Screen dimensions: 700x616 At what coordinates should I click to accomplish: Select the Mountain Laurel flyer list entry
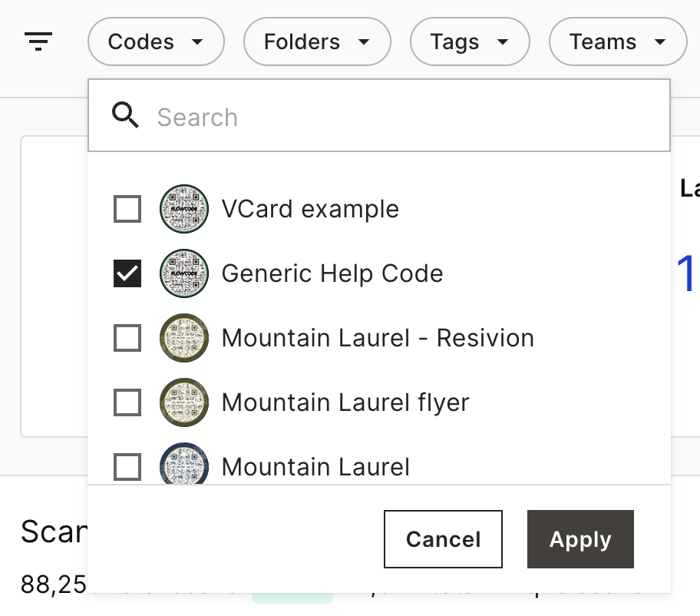coord(379,402)
